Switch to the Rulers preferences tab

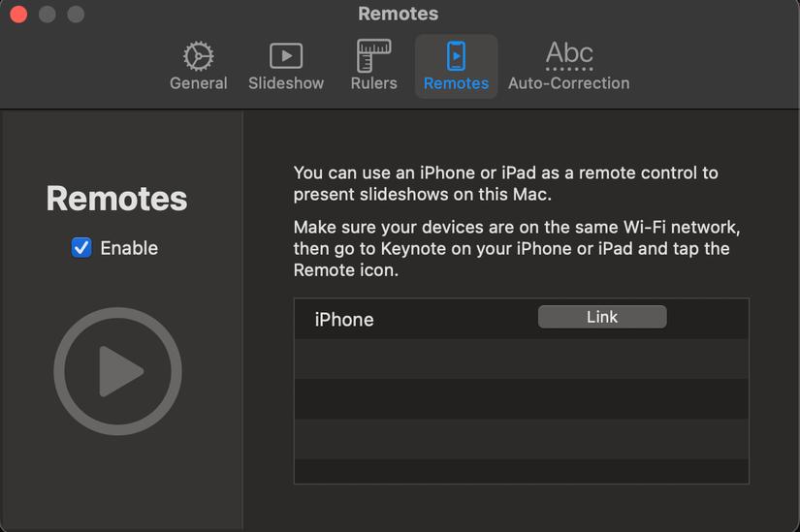point(373,66)
